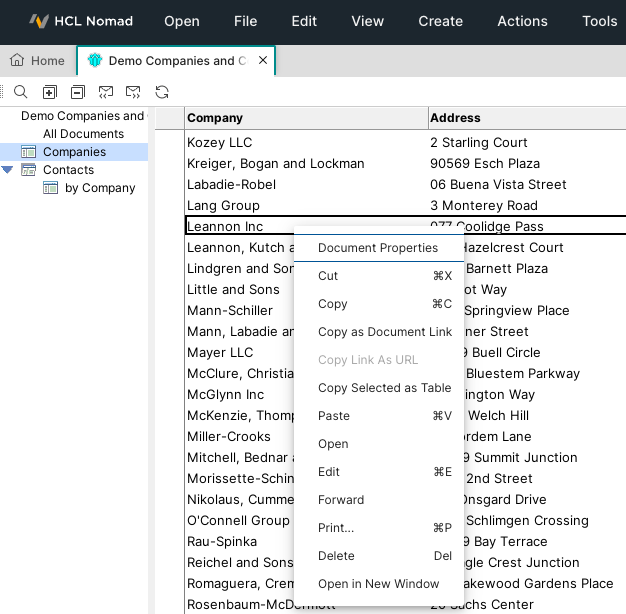Click the reply mail toolbar icon
Image resolution: width=626 pixels, height=614 pixels.
tap(106, 92)
